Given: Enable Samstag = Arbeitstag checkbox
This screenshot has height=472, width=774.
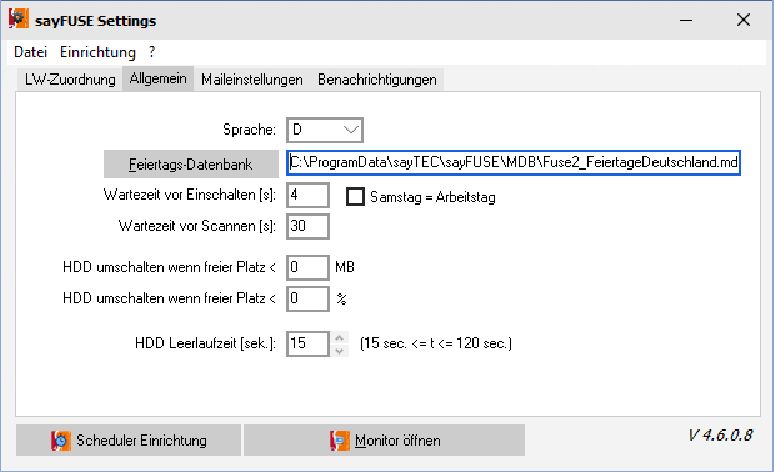Looking at the screenshot, I should coord(355,197).
